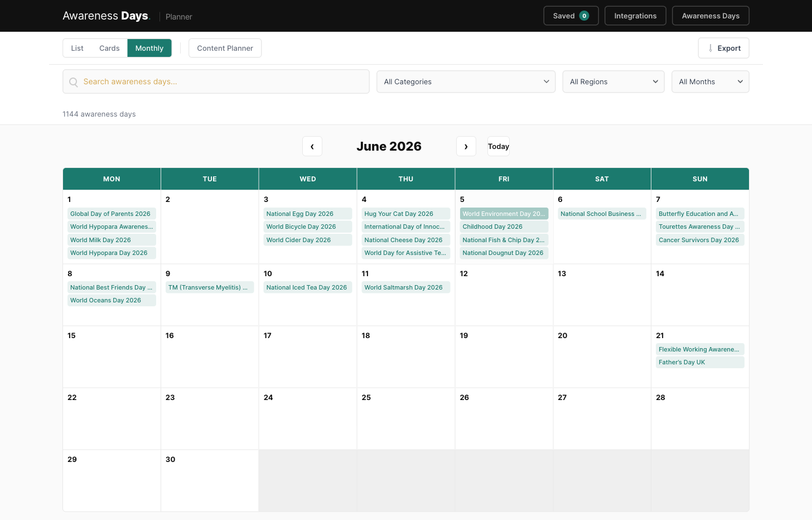Switch to the Cards view tab
The width and height of the screenshot is (812, 520).
[109, 48]
